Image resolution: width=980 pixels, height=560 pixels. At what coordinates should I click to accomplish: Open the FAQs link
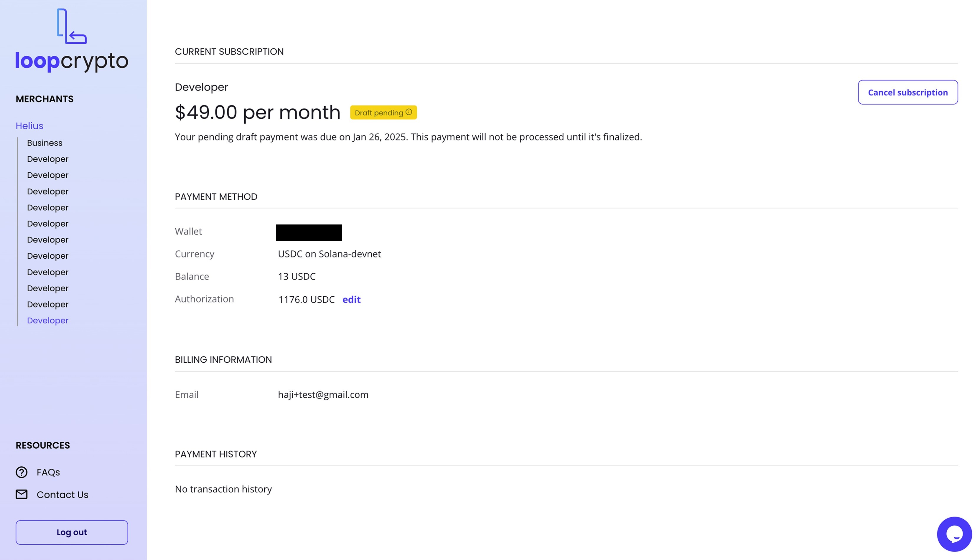point(48,472)
